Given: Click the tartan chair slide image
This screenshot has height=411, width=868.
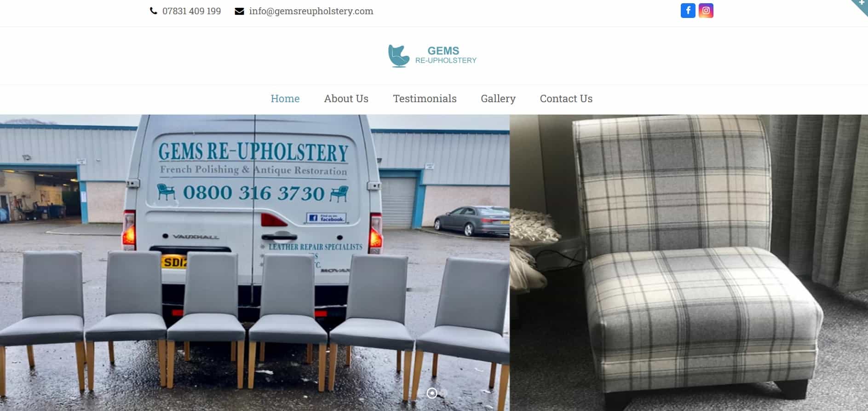Looking at the screenshot, I should (x=689, y=262).
